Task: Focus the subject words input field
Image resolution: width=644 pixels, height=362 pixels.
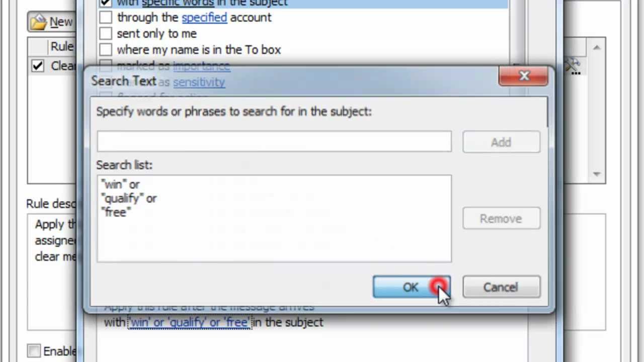Action: click(x=274, y=142)
